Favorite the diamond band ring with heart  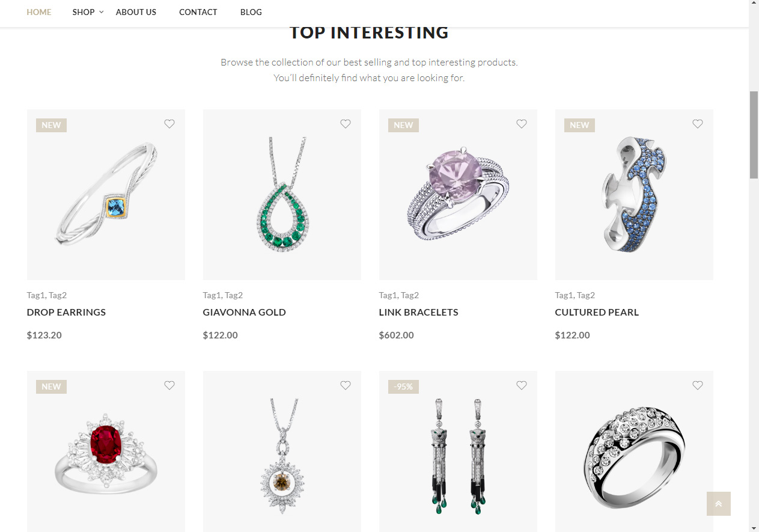[698, 385]
